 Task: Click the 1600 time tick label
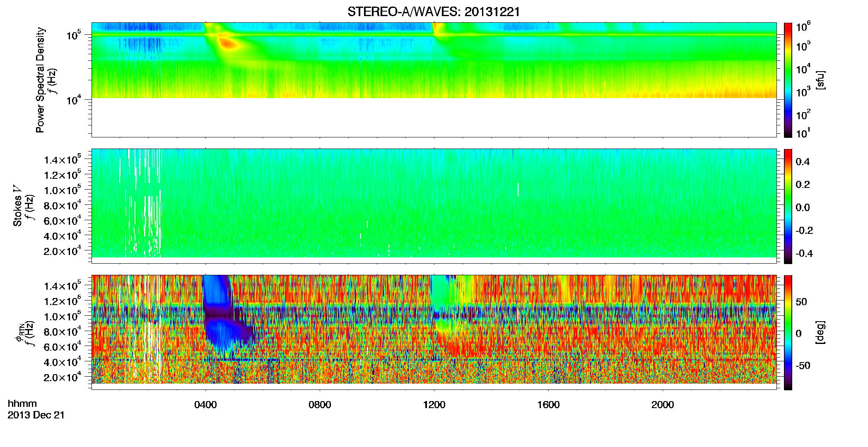[548, 405]
